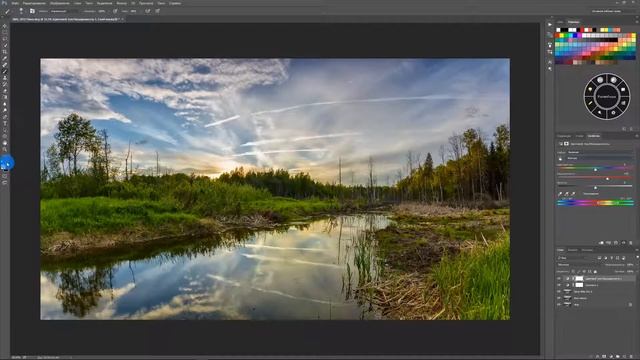Select the Hue/Saturation layer's white mask thumbnail

point(579,278)
